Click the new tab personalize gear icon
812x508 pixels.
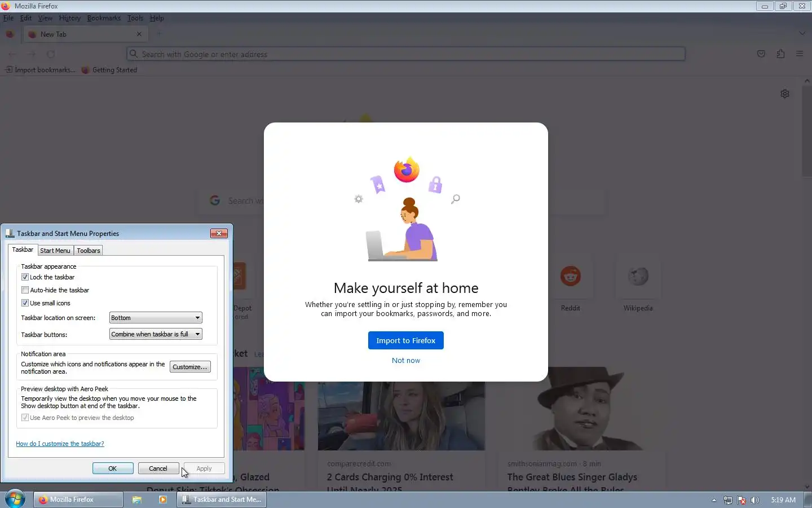(785, 94)
